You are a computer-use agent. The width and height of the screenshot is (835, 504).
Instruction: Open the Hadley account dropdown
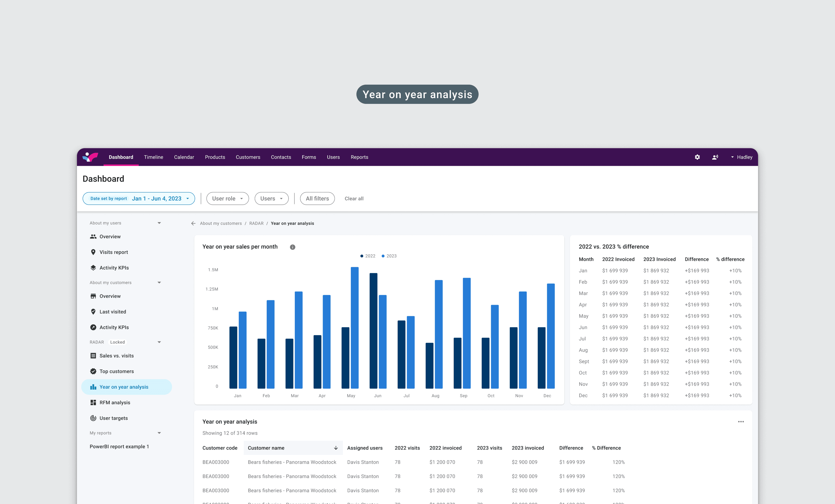(x=741, y=157)
